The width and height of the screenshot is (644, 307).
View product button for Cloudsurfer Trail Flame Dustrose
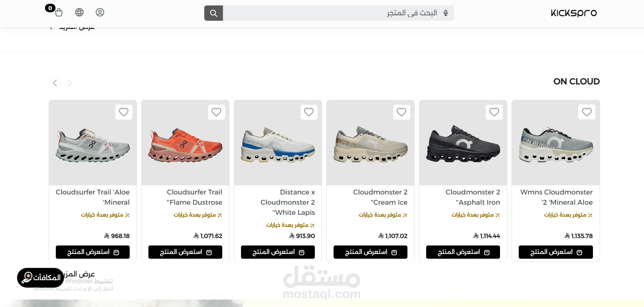[x=185, y=252]
